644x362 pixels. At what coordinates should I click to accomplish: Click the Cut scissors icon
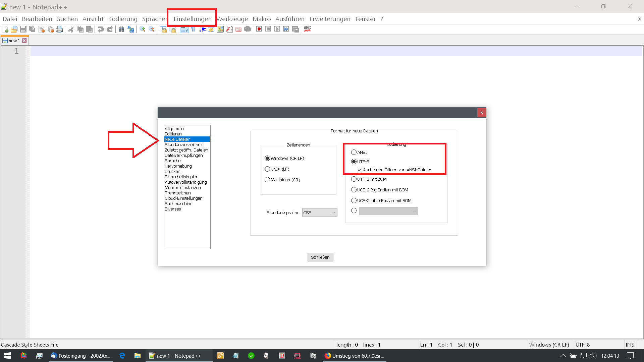(71, 29)
